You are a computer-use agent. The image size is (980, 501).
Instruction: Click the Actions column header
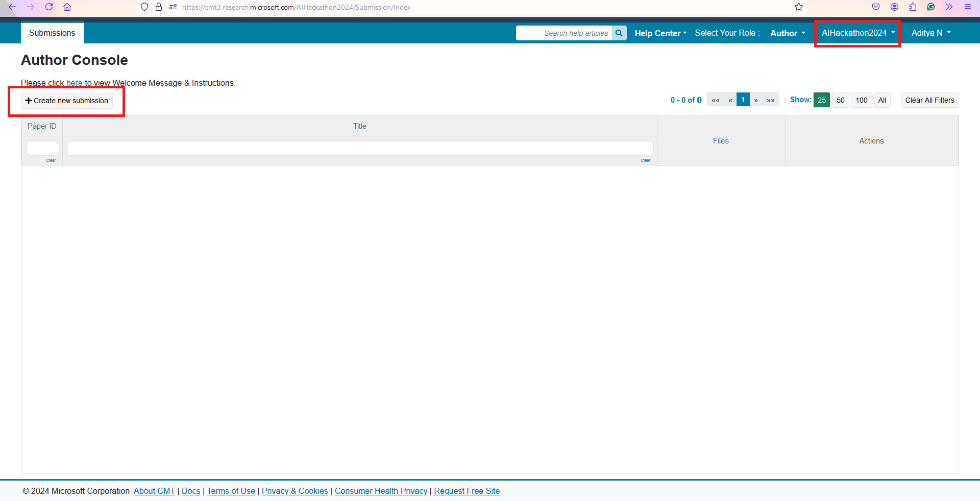(x=871, y=141)
